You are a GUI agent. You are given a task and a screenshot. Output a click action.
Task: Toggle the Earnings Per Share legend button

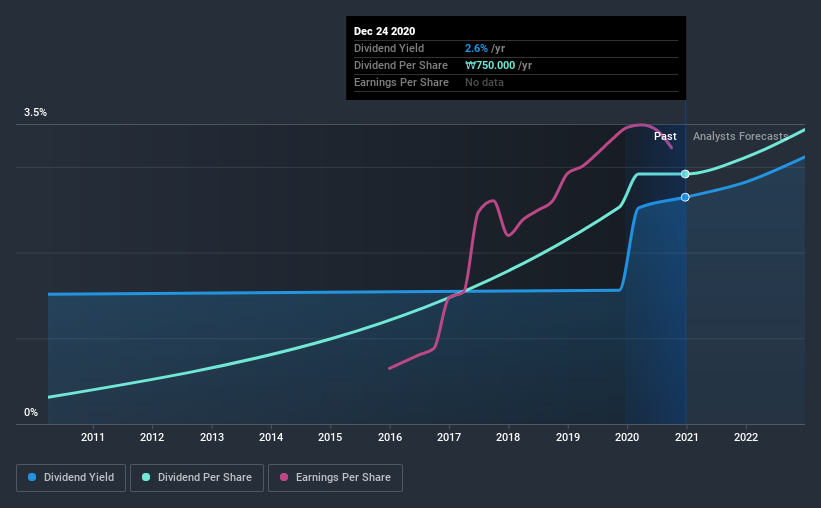[335, 478]
